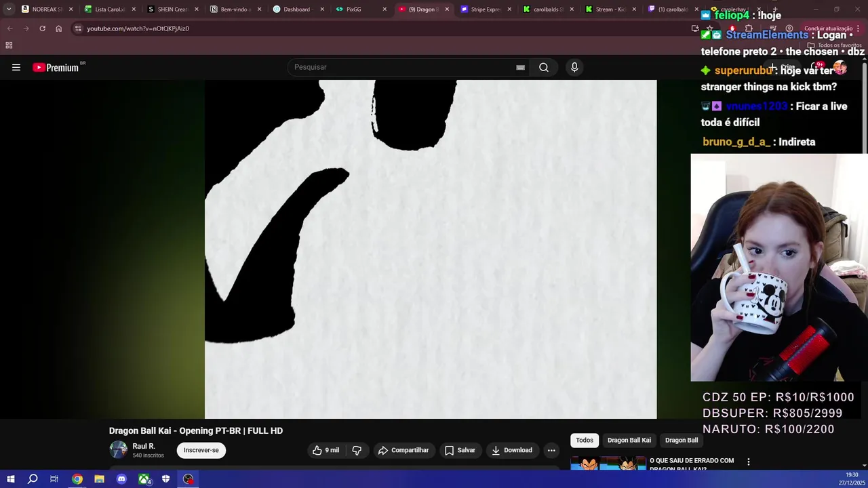Switch to the NOBREAK Amazon tab

[x=46, y=9]
